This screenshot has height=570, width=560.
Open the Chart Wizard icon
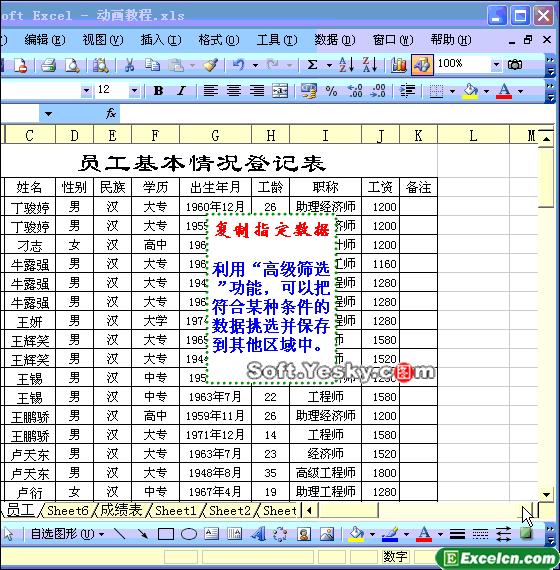point(399,65)
